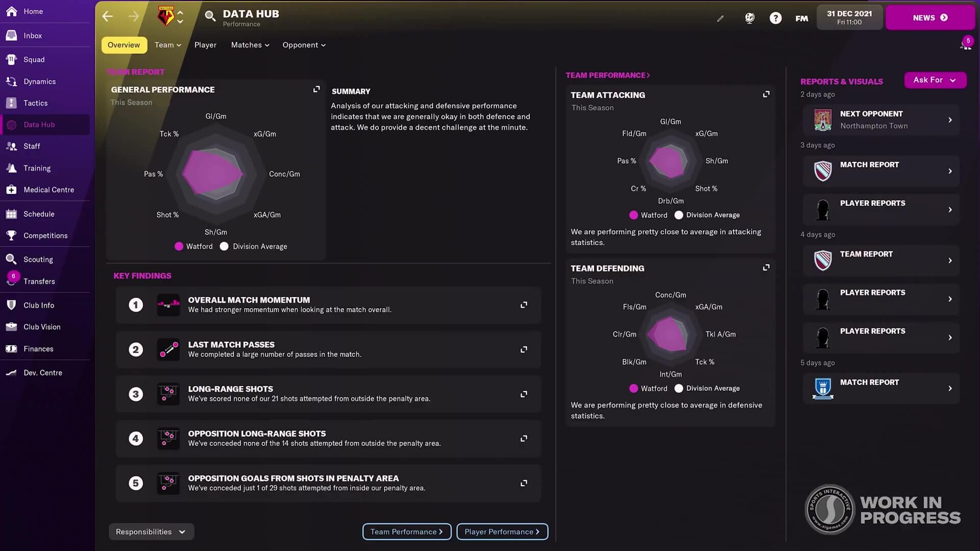Toggle Division Average legend in Team Defending
The width and height of the screenshot is (980, 551).
tap(707, 389)
